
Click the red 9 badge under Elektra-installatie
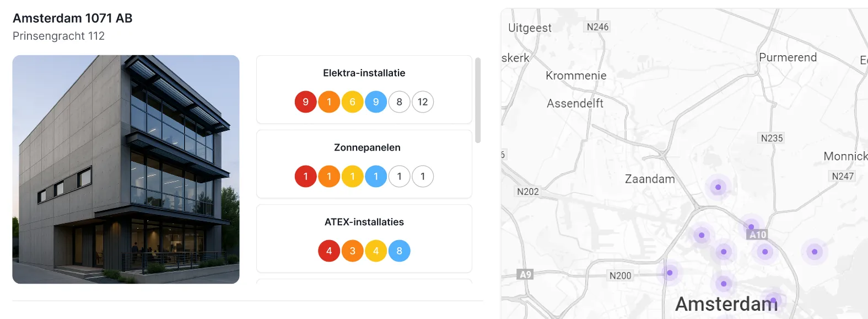(306, 102)
